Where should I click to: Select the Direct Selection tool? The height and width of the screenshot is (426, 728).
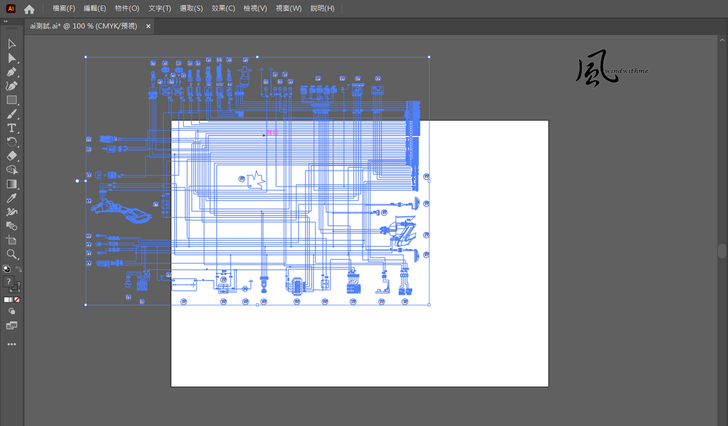(12, 58)
